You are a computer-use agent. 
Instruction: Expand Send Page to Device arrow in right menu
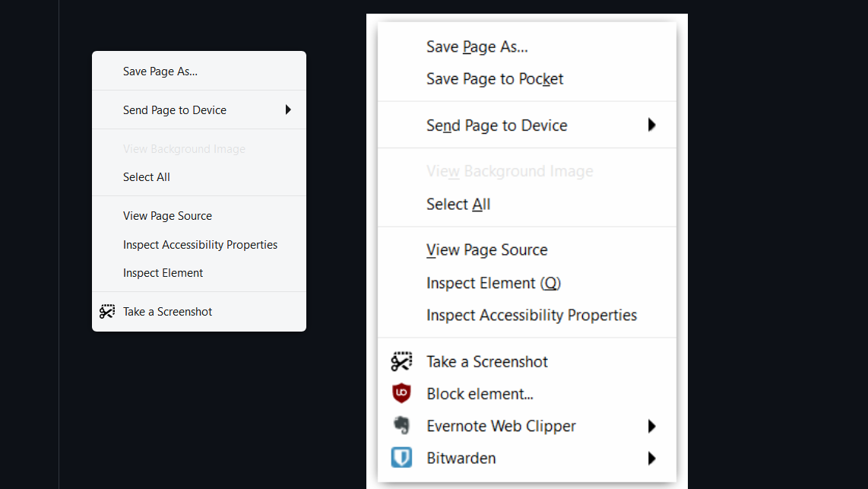(651, 125)
